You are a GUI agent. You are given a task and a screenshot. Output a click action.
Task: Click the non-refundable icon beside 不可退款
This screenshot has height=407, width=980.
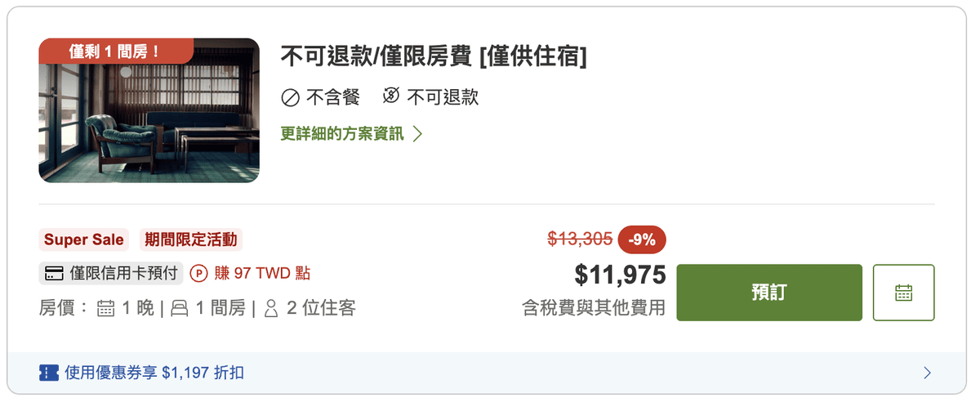391,97
